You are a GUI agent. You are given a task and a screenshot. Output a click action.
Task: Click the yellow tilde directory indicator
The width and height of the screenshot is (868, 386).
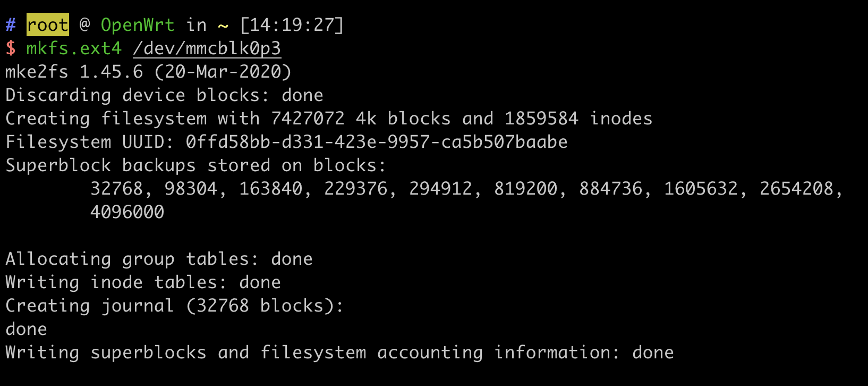pyautogui.click(x=223, y=25)
